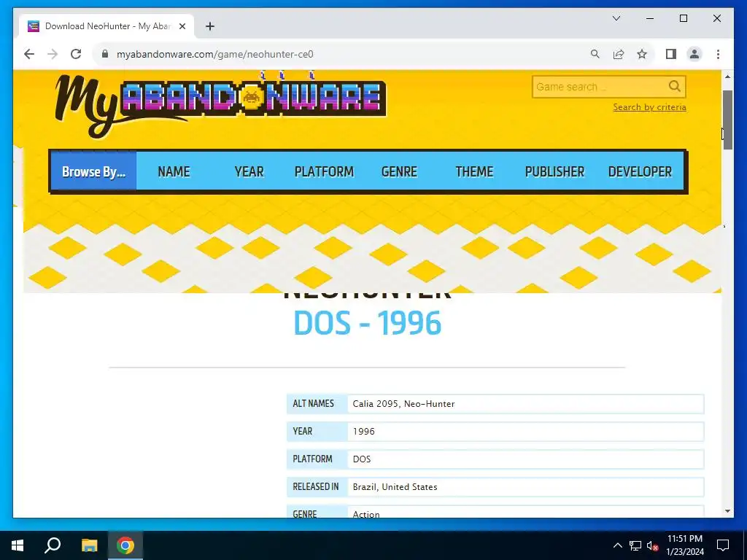Click muted volume tray icon
Viewport: 747px width, 560px height.
pyautogui.click(x=653, y=545)
